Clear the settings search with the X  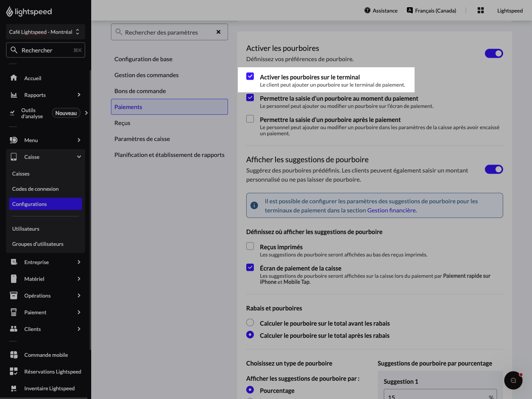point(218,32)
